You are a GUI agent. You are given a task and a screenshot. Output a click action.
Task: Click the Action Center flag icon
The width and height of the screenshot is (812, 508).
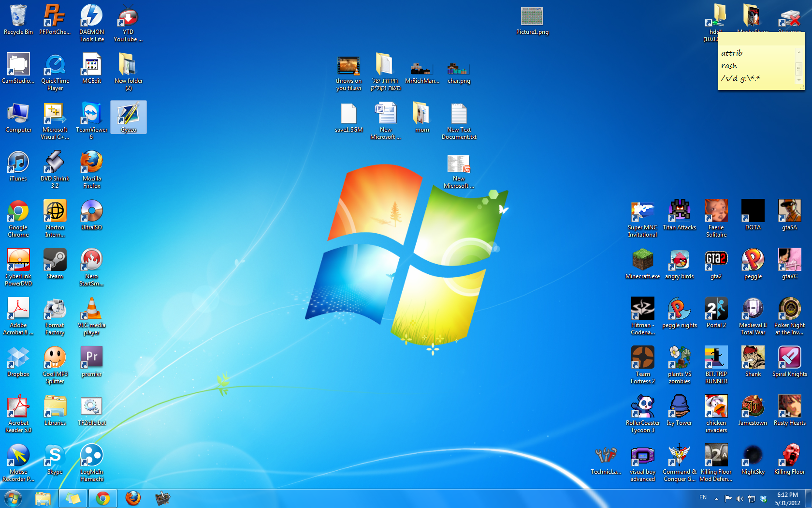click(x=728, y=498)
